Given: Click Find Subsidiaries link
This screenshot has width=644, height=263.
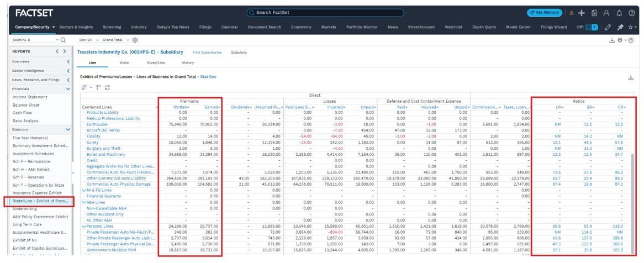Looking at the screenshot, I should click(207, 52).
